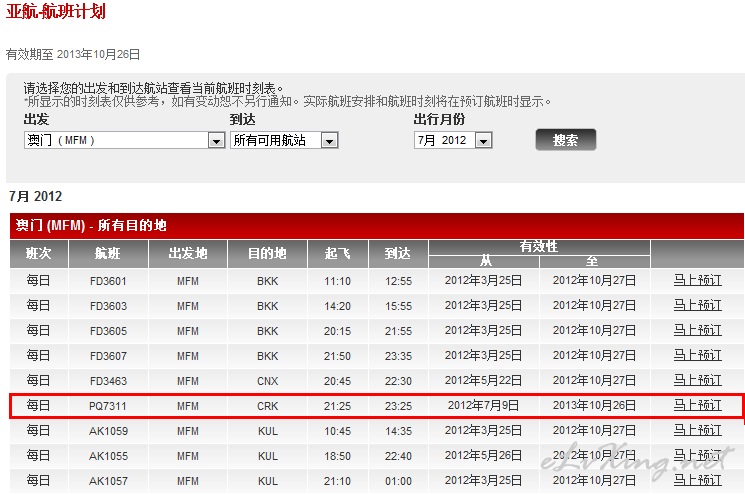Click 马上预订 for flight FD3603
745x494 pixels.
697,305
